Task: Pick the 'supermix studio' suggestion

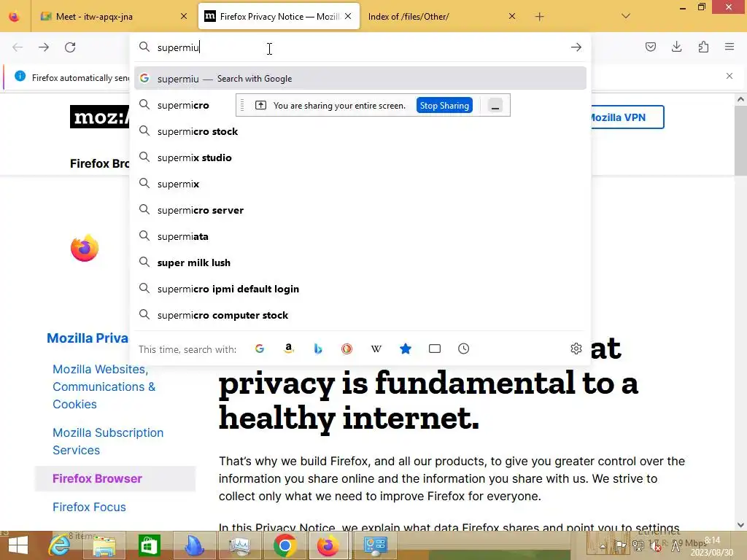Action: coord(360,157)
